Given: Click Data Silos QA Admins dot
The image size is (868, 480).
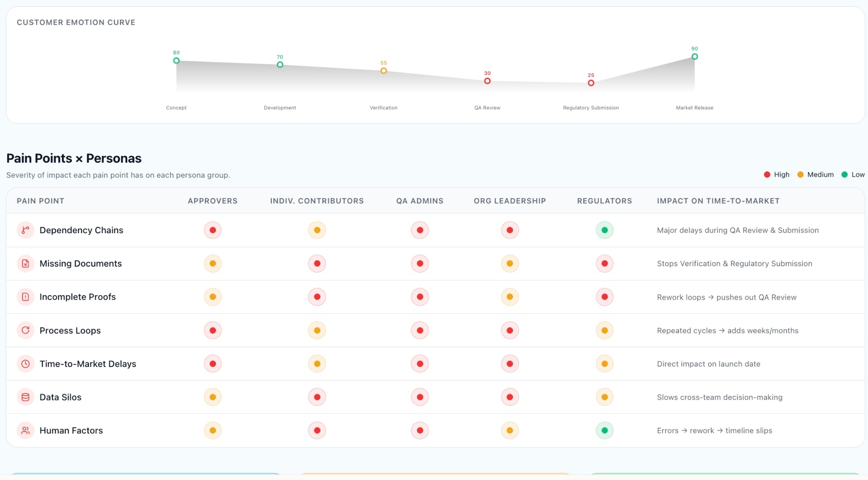Looking at the screenshot, I should coord(420,397).
